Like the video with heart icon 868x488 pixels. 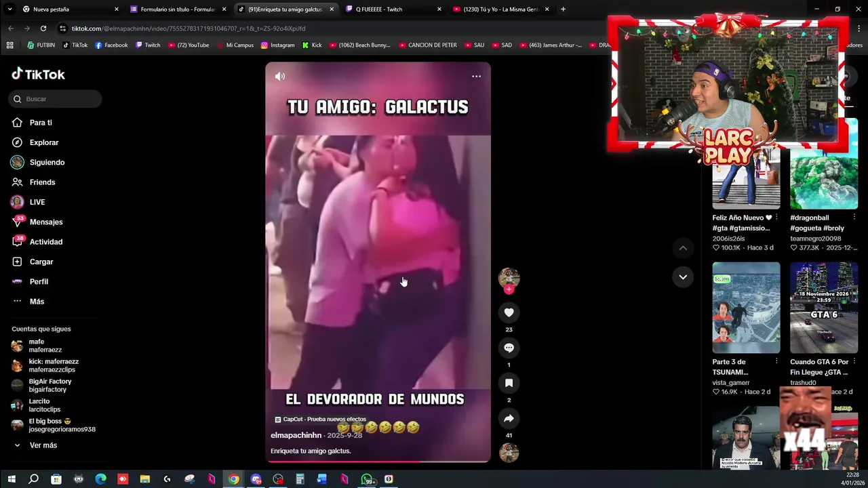click(509, 312)
